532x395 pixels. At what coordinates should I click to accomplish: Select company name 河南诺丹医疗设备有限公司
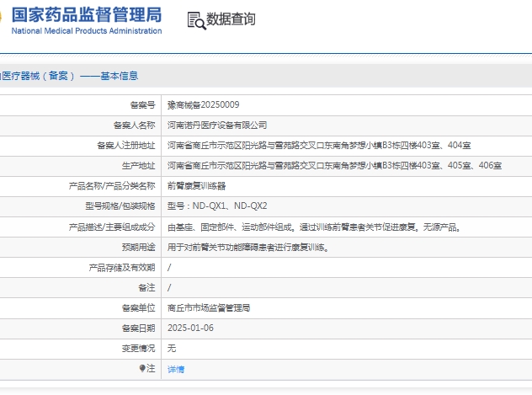[x=217, y=125]
